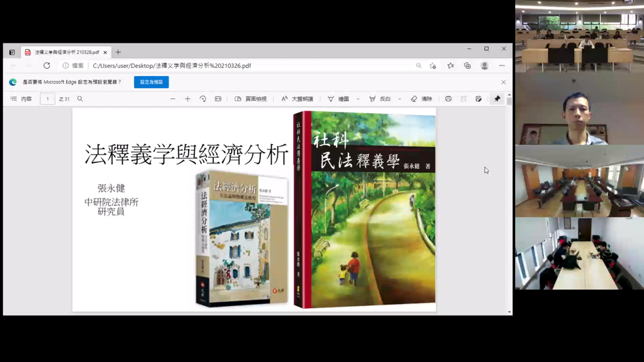This screenshot has height=362, width=644.
Task: Click the save as icon
Action: click(x=479, y=99)
